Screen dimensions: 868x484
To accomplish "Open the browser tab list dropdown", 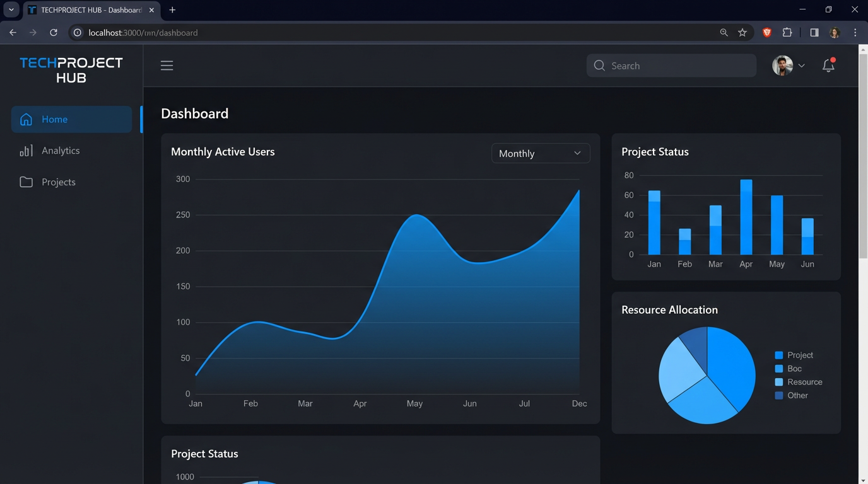I will 11,10.
